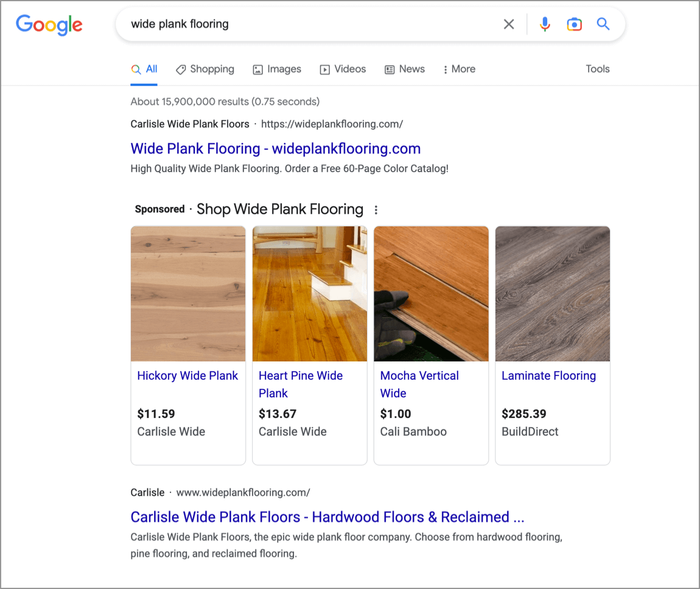Select the All tab
This screenshot has width=700, height=589.
(144, 69)
